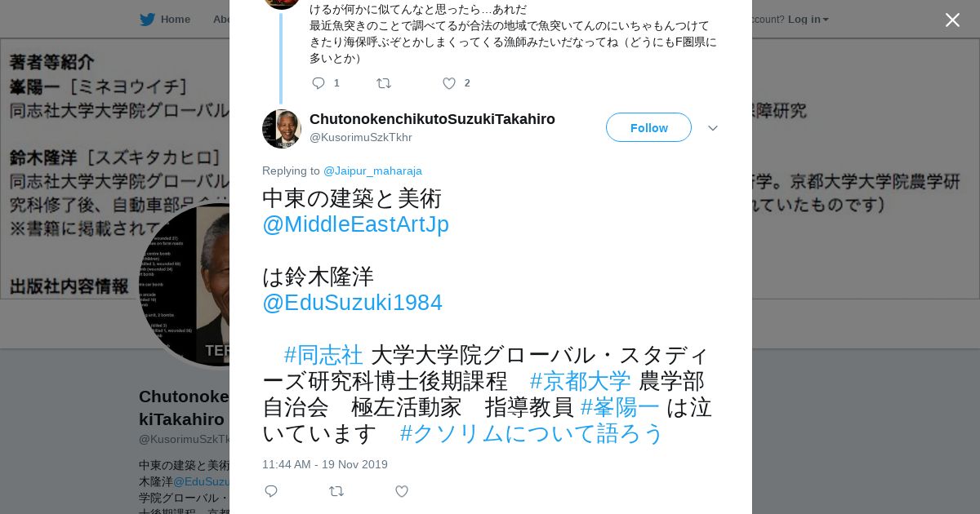Follow ChutonokenchikutoSuzukiTakahiro
The height and width of the screenshot is (514, 980).
(x=648, y=127)
